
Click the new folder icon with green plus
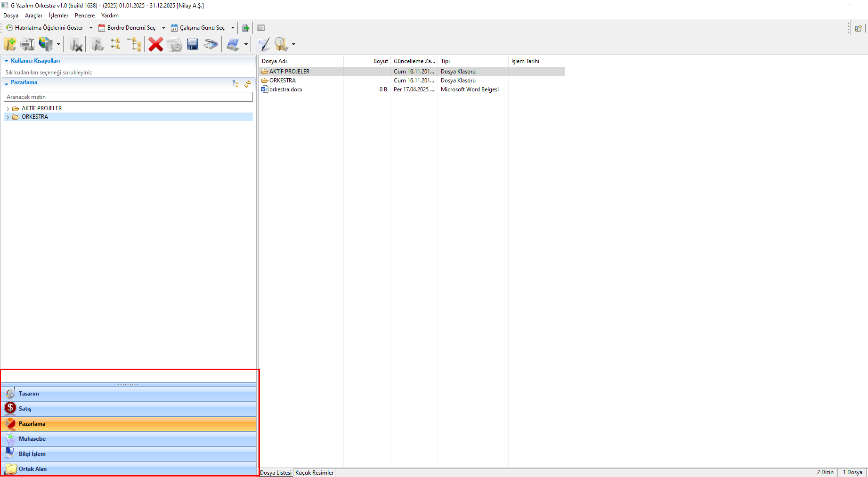(10, 44)
